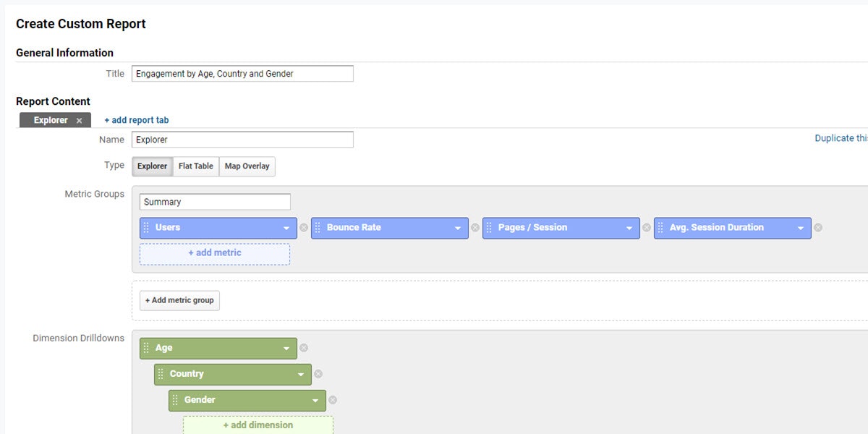This screenshot has width=868, height=434.
Task: Remove the Country dimension via x icon
Action: 318,374
